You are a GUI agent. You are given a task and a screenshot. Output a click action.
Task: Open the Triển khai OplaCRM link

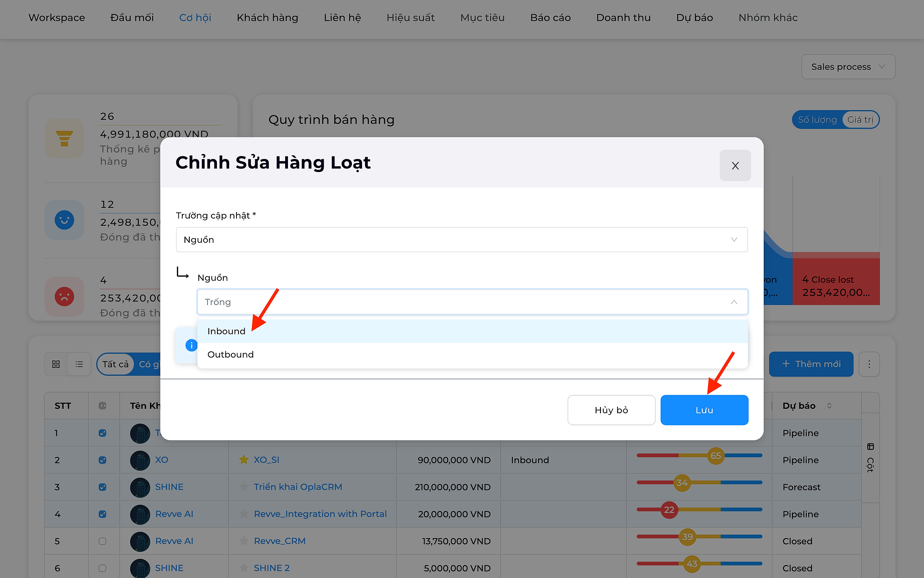coord(298,487)
